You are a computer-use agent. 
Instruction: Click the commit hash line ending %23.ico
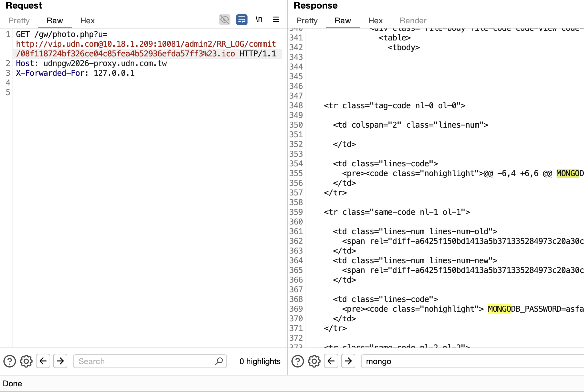point(125,54)
